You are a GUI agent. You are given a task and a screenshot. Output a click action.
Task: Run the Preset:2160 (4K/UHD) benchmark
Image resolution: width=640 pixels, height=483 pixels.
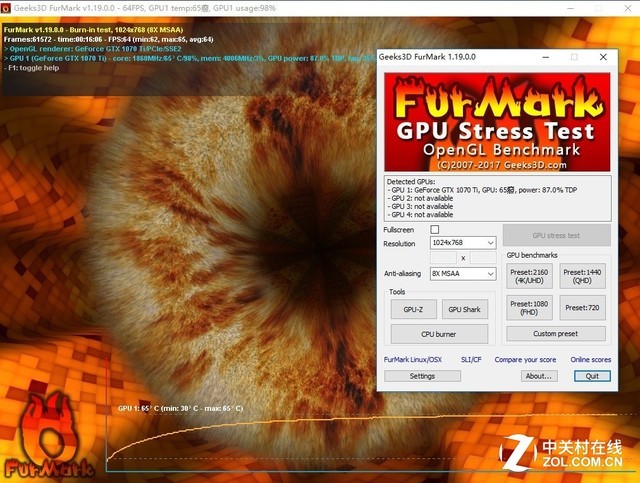[529, 276]
